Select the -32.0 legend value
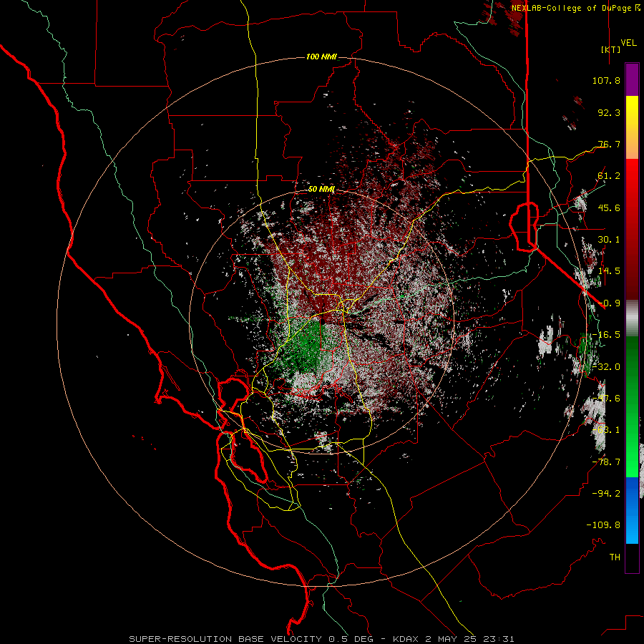Screen dimensions: 644x644 pyautogui.click(x=606, y=367)
